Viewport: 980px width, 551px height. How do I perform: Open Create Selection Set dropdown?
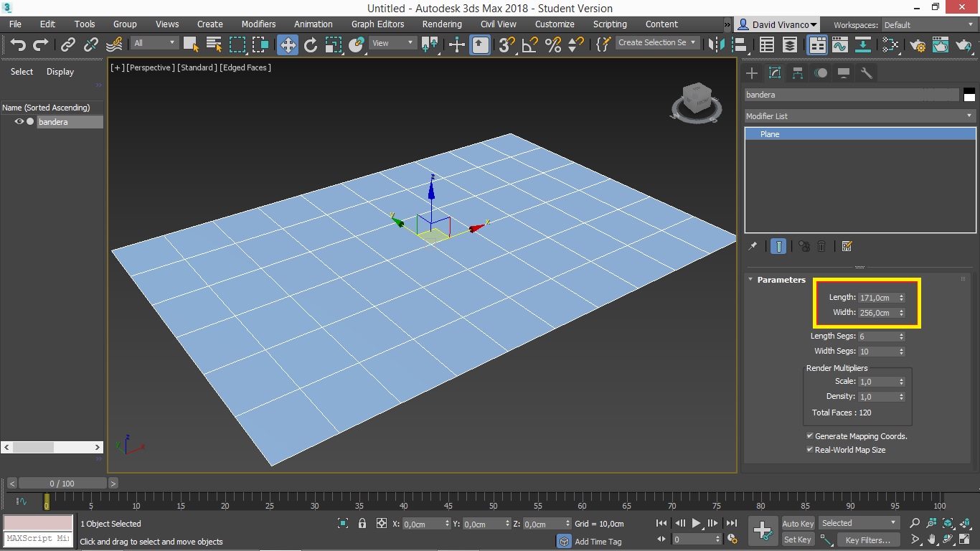click(x=657, y=43)
